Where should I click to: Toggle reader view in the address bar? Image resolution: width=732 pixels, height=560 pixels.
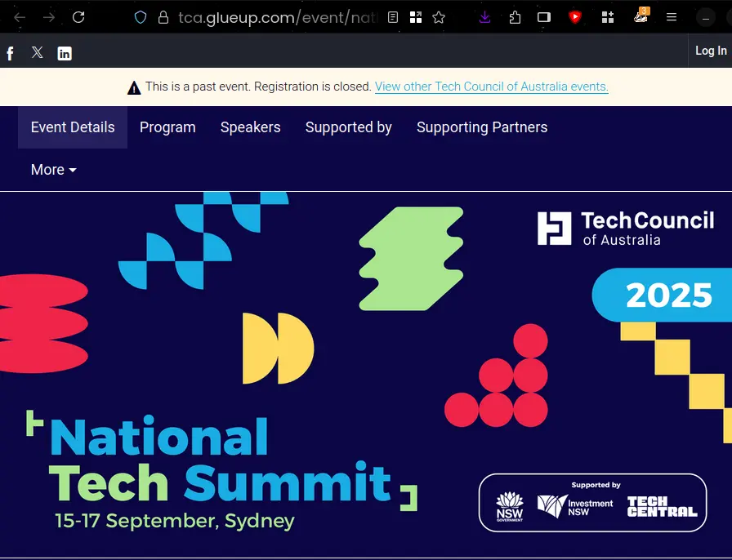pyautogui.click(x=393, y=16)
